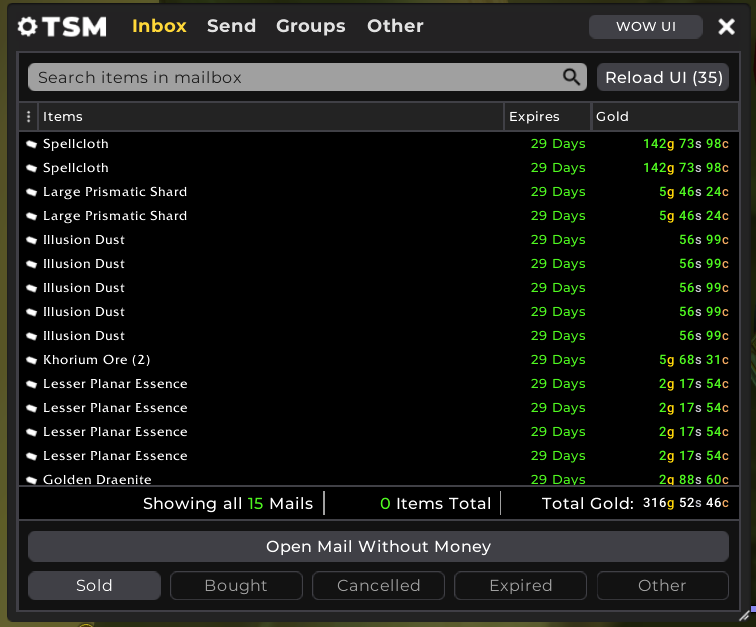Click the Showing all 15 Mails text
The height and width of the screenshot is (627, 756).
[228, 504]
